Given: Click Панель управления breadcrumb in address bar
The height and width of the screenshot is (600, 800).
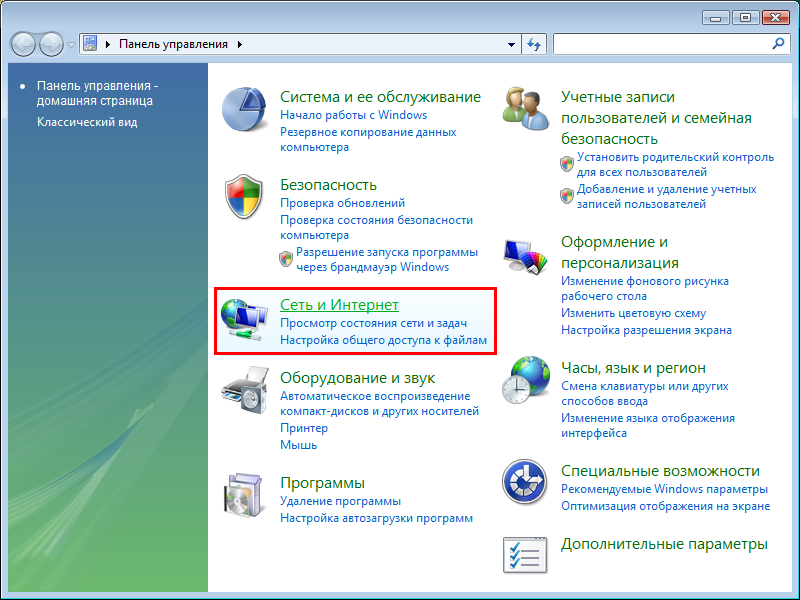Looking at the screenshot, I should (x=173, y=44).
